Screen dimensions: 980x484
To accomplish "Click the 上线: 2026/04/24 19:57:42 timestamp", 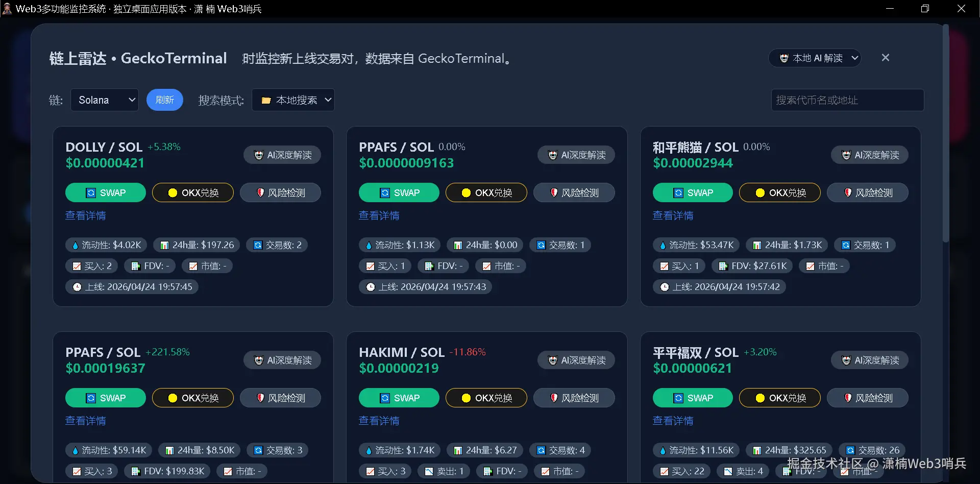I will tap(719, 287).
